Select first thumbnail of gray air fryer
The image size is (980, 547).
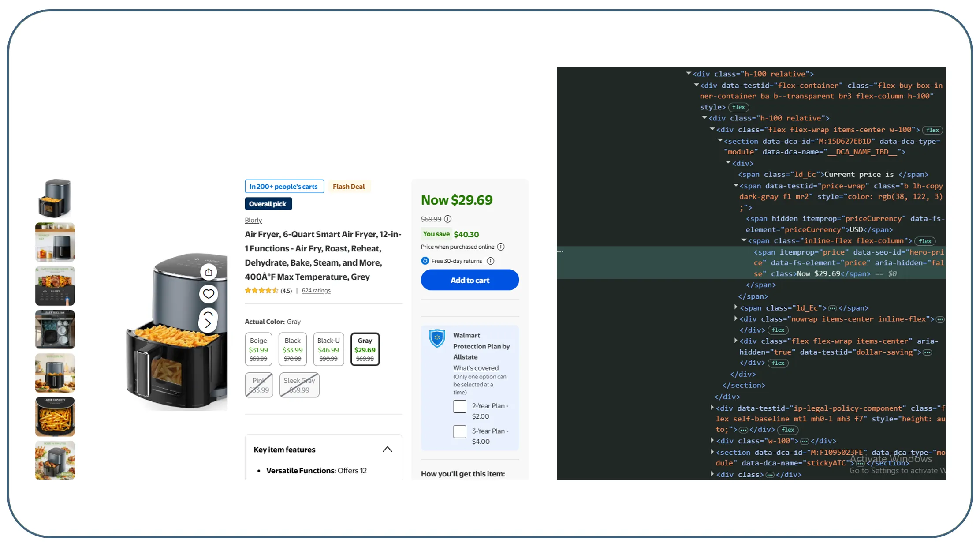pos(55,199)
